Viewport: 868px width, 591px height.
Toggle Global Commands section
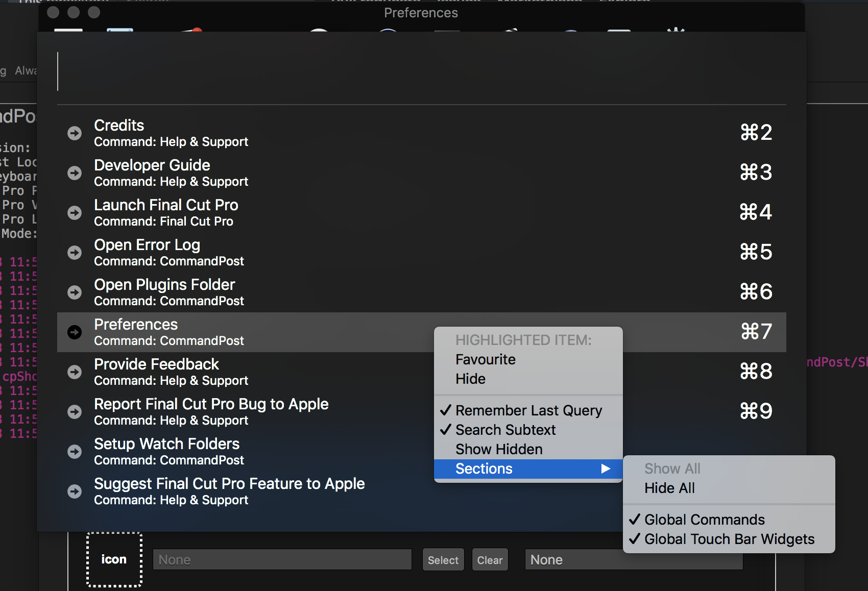pos(729,520)
